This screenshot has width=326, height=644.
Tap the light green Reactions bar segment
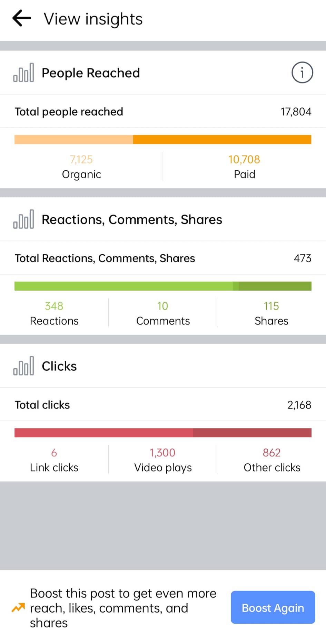(x=123, y=286)
